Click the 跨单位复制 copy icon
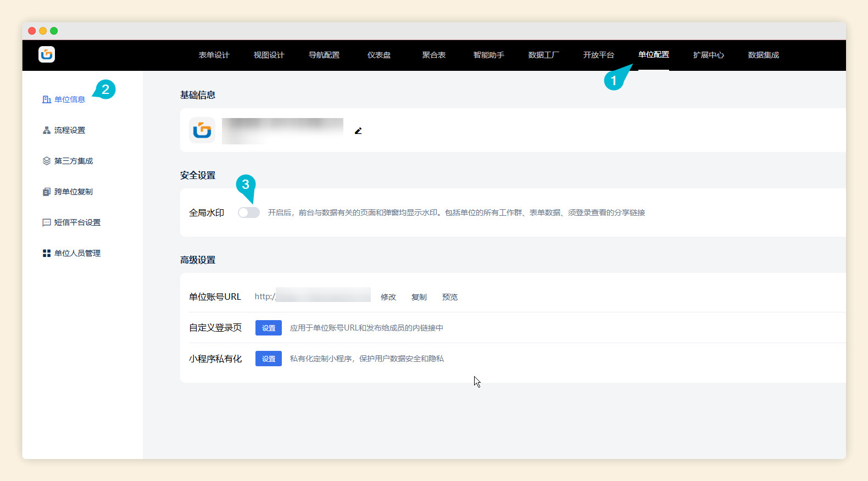 coord(47,192)
